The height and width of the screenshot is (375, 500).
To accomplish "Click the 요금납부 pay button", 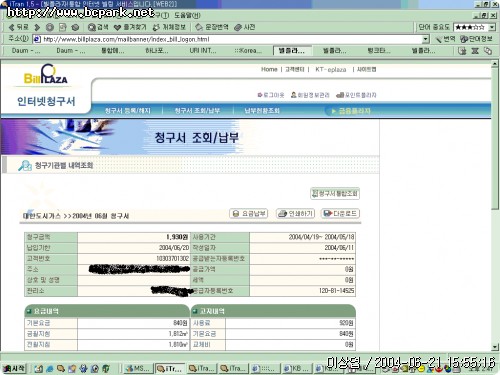I will tap(249, 213).
